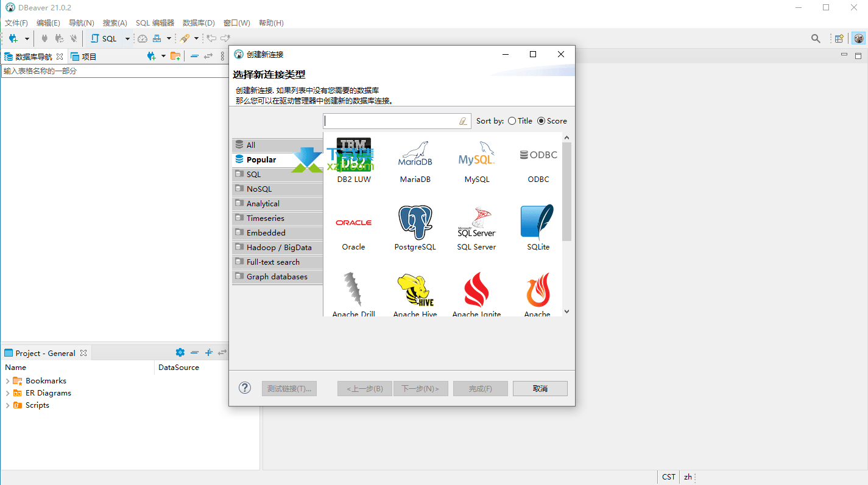Click the DataSource column header
868x485 pixels.
point(178,367)
